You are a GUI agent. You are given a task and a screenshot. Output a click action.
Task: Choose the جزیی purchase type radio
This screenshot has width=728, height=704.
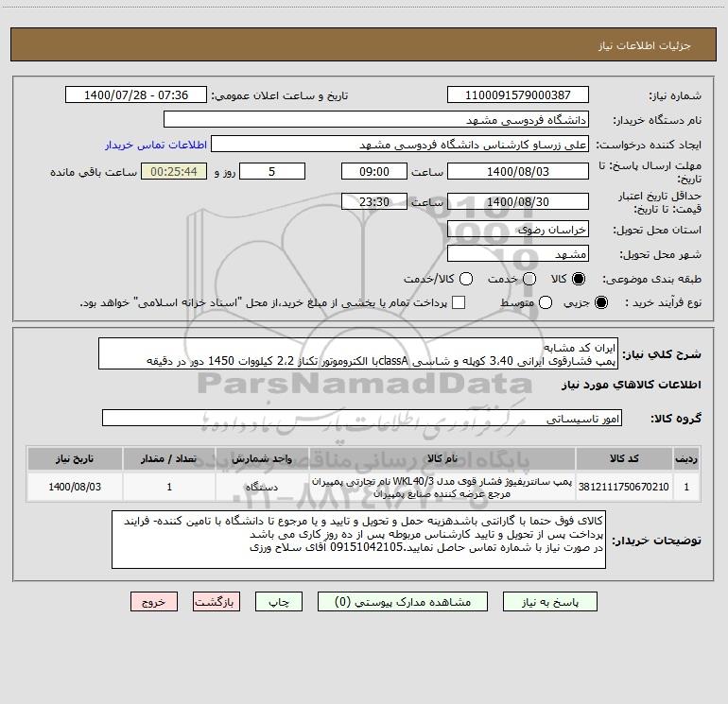(x=601, y=302)
